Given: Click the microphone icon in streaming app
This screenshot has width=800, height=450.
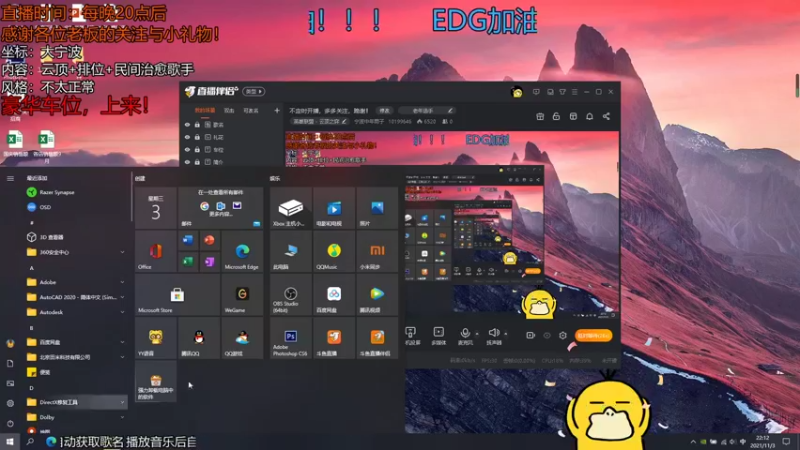Looking at the screenshot, I should 465,333.
